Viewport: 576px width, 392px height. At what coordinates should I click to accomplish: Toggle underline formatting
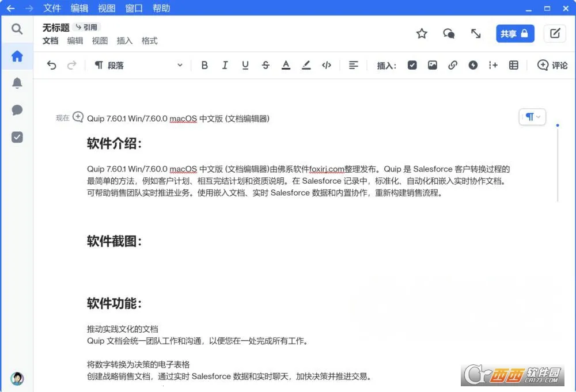tap(245, 65)
